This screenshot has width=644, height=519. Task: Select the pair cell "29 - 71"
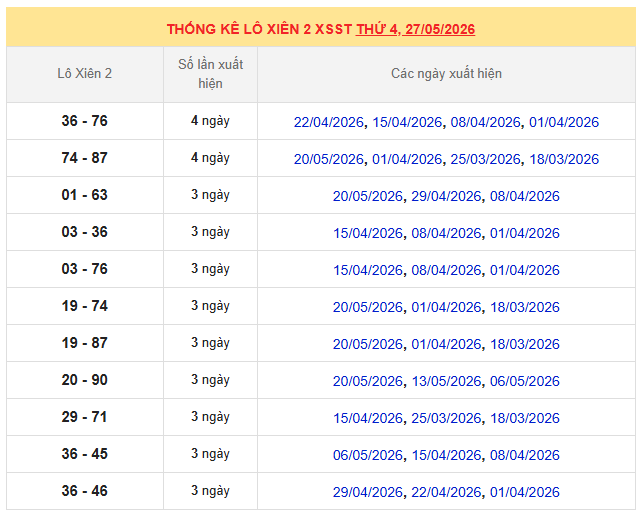click(x=85, y=416)
